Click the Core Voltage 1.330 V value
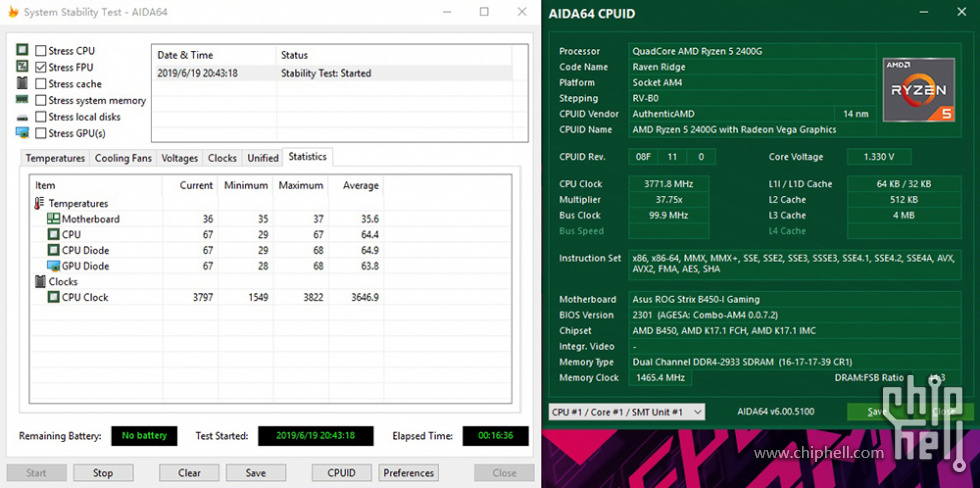The width and height of the screenshot is (980, 488). tap(879, 157)
